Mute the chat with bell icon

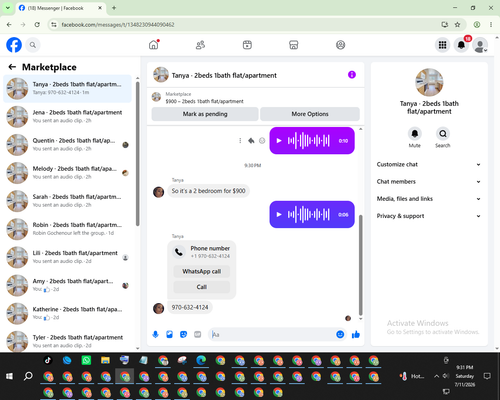[415, 134]
